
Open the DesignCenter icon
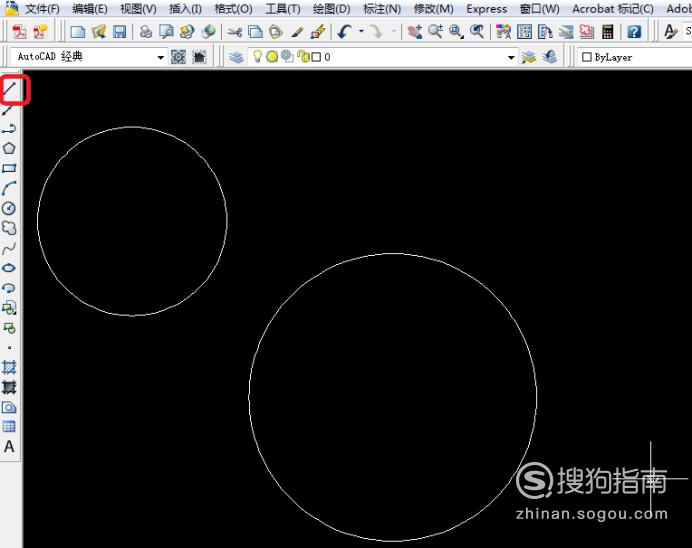click(x=524, y=32)
